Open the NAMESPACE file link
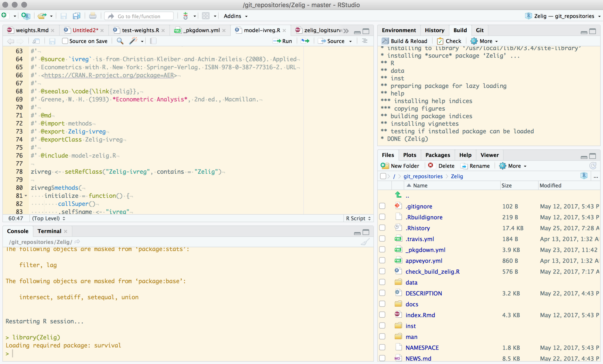 (422, 348)
